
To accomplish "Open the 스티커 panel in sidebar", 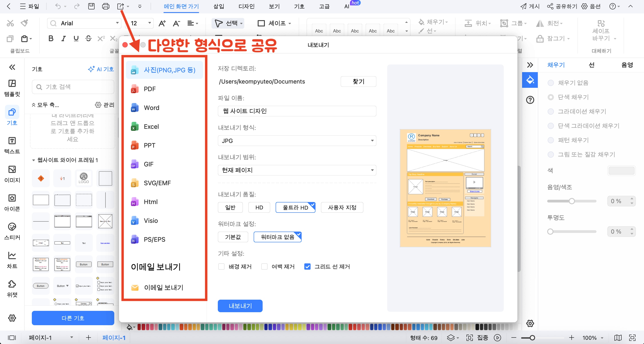I will click(12, 232).
